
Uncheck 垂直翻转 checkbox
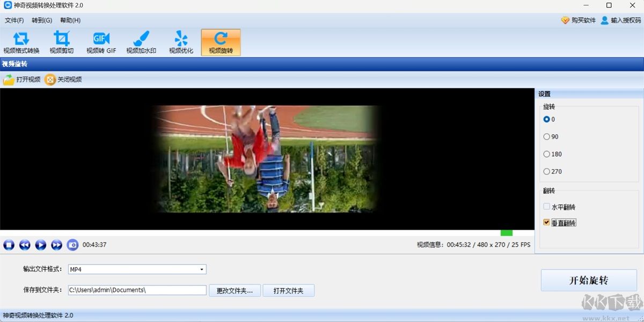(547, 222)
